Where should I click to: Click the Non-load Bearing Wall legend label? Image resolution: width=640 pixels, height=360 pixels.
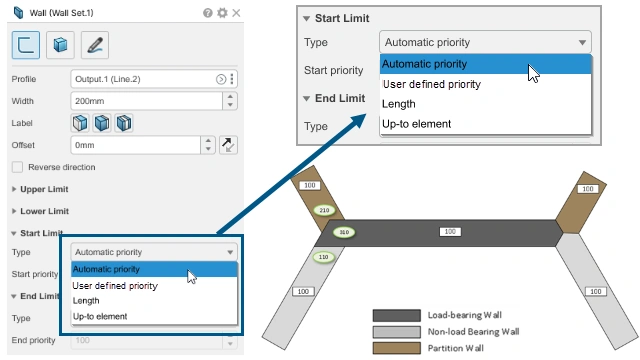pyautogui.click(x=473, y=332)
